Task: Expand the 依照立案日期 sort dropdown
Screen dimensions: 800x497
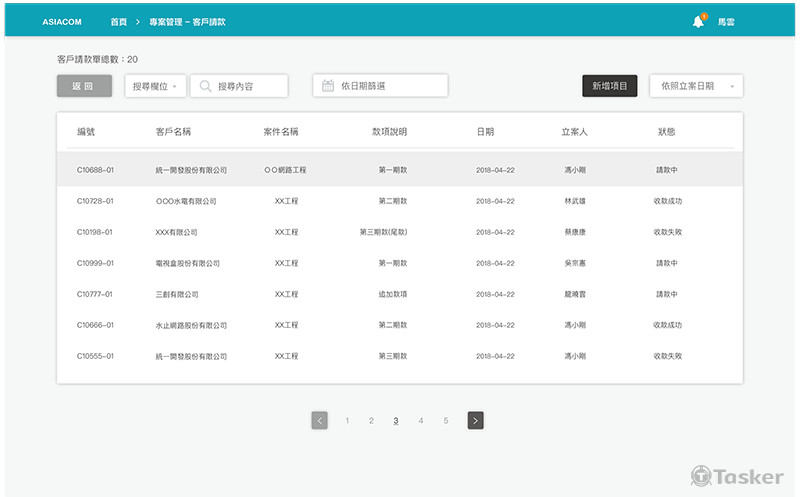Action: point(696,87)
